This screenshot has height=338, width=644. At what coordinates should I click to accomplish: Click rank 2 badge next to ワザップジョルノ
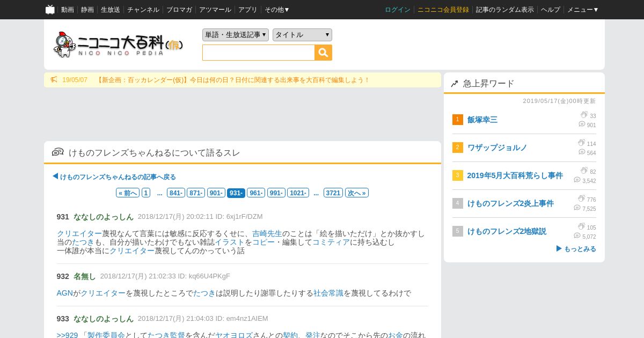[x=457, y=148]
